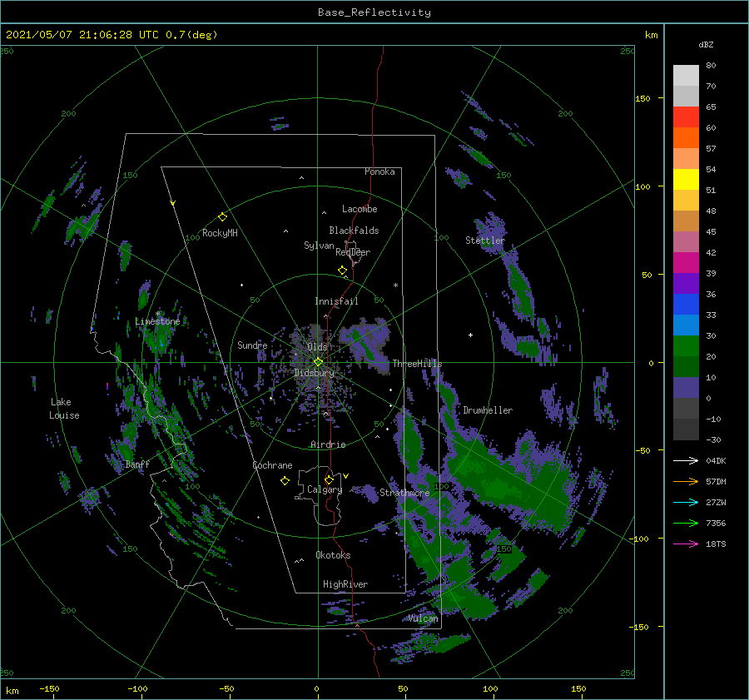Click the green 7356 arrow in legend
This screenshot has height=700, width=749.
686,523
